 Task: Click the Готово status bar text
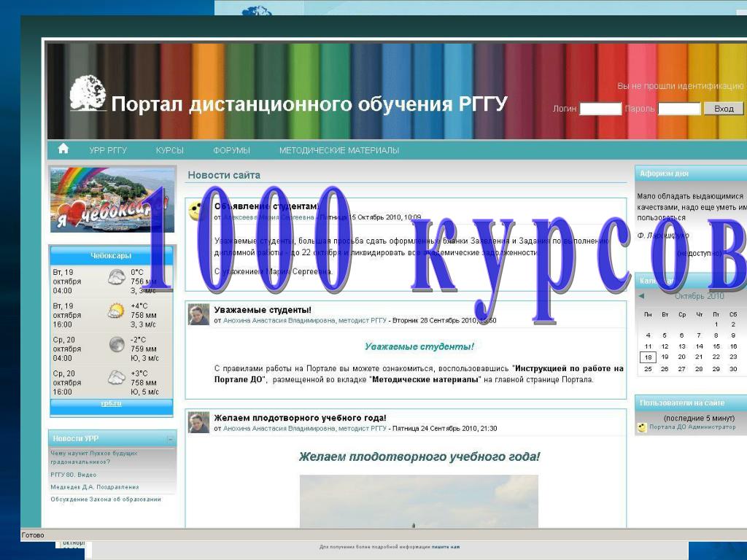pos(33,535)
